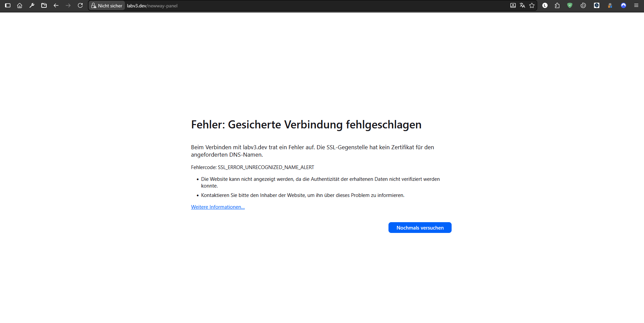
Task: Translate this page via the translate icon
Action: coord(522,6)
